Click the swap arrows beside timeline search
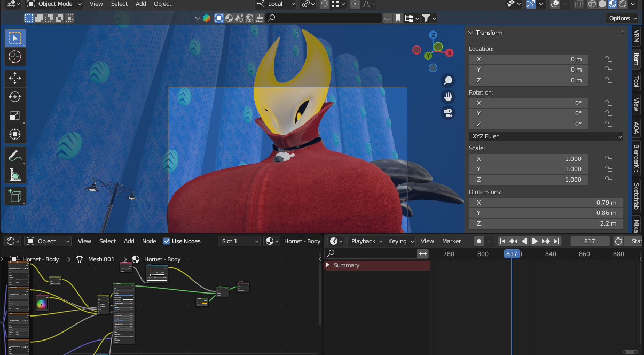Viewport: 644px width, 355px height. point(423,253)
